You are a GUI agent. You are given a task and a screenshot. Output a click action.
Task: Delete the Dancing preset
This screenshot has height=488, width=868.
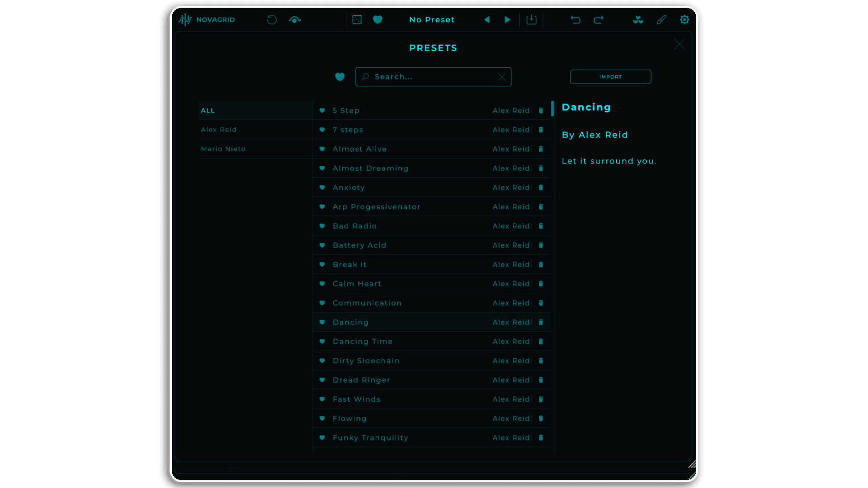pyautogui.click(x=541, y=322)
